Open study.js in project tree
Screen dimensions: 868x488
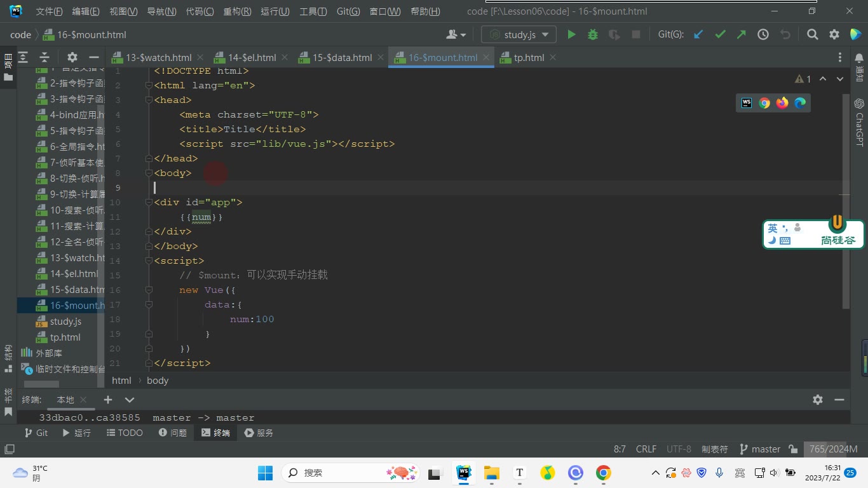point(65,322)
